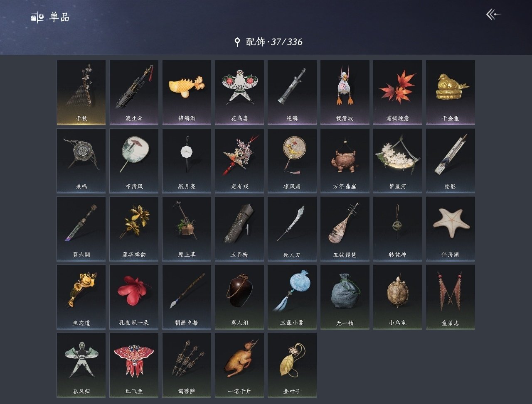Select the 渡生伞 umbrella item
532x404 pixels.
134,93
